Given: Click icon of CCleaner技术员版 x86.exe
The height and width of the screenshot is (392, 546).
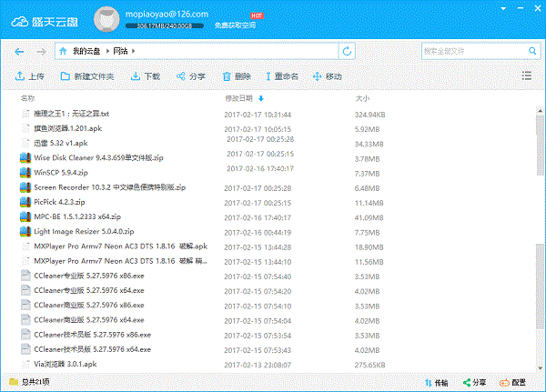Looking at the screenshot, I should coord(25,335).
